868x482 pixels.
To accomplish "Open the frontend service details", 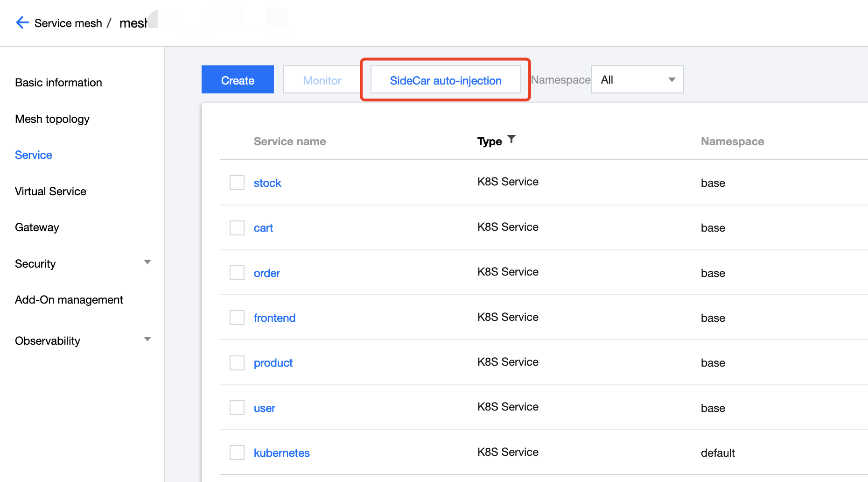I will (274, 318).
